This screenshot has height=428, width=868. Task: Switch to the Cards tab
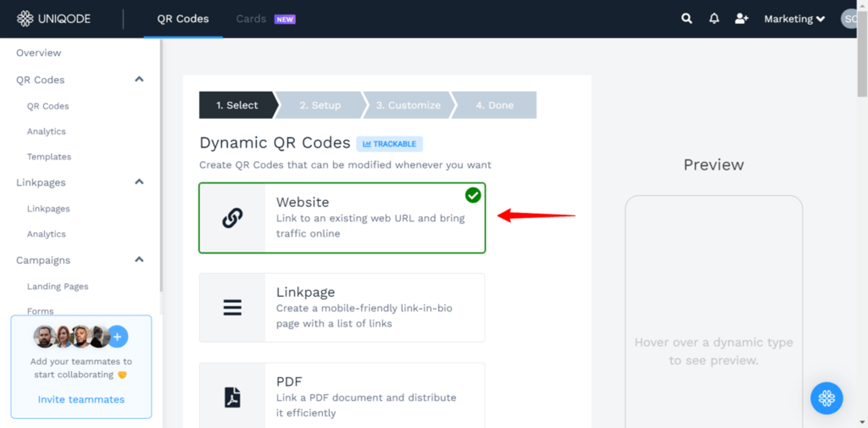[251, 19]
